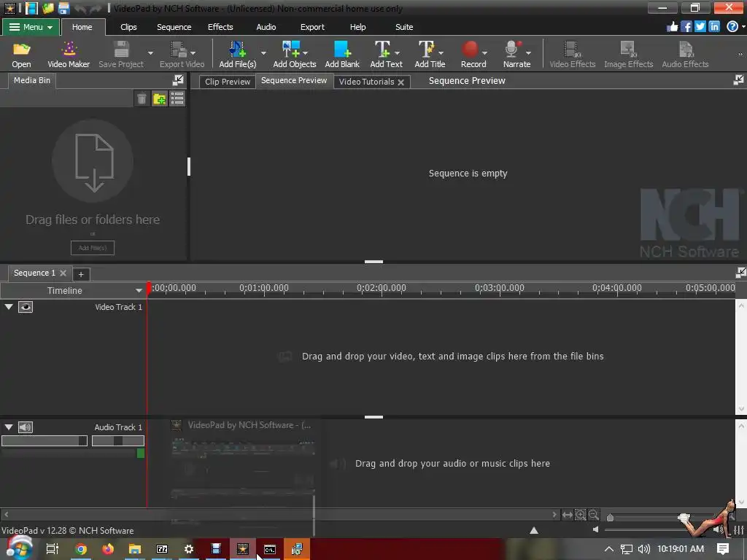Adjust the Audio Track 1 pan slider
The height and width of the screenshot is (560, 747).
click(117, 441)
